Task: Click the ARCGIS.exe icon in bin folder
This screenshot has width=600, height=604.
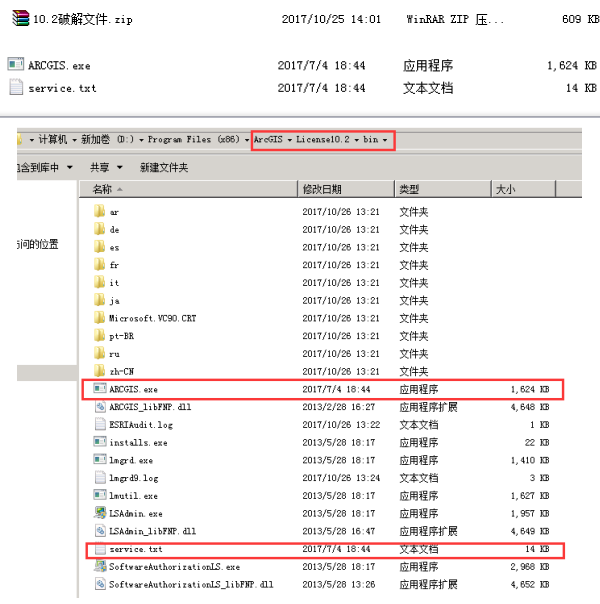Action: pos(100,388)
